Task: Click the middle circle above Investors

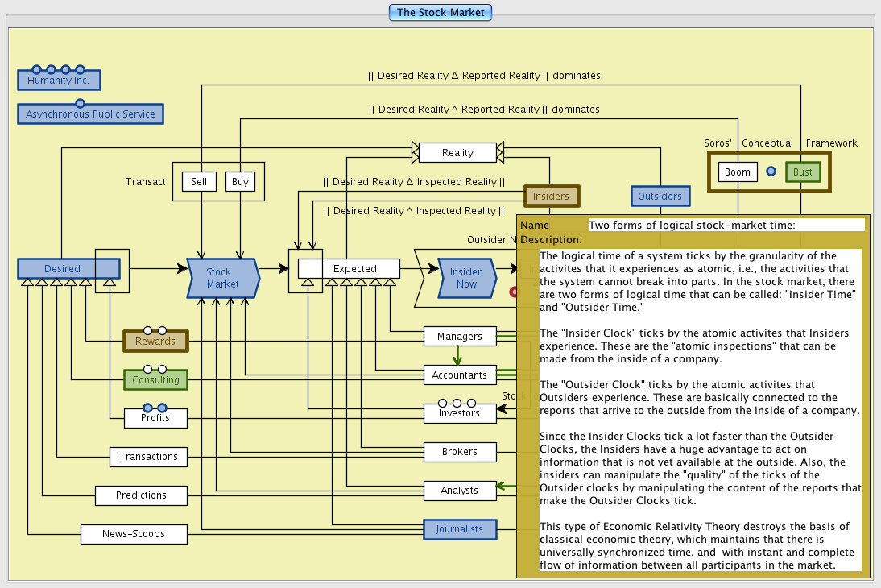Action: (x=457, y=403)
